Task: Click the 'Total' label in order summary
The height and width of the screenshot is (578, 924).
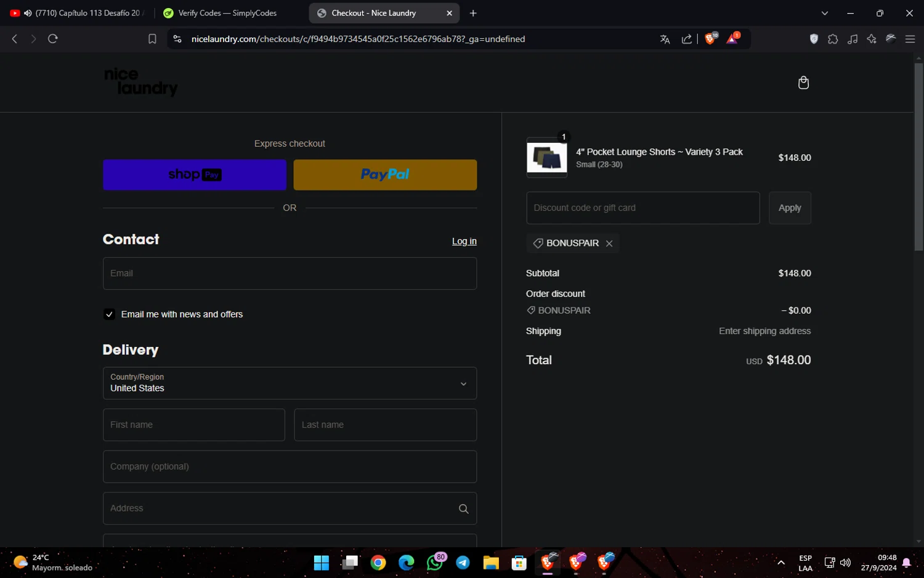Action: 539,360
